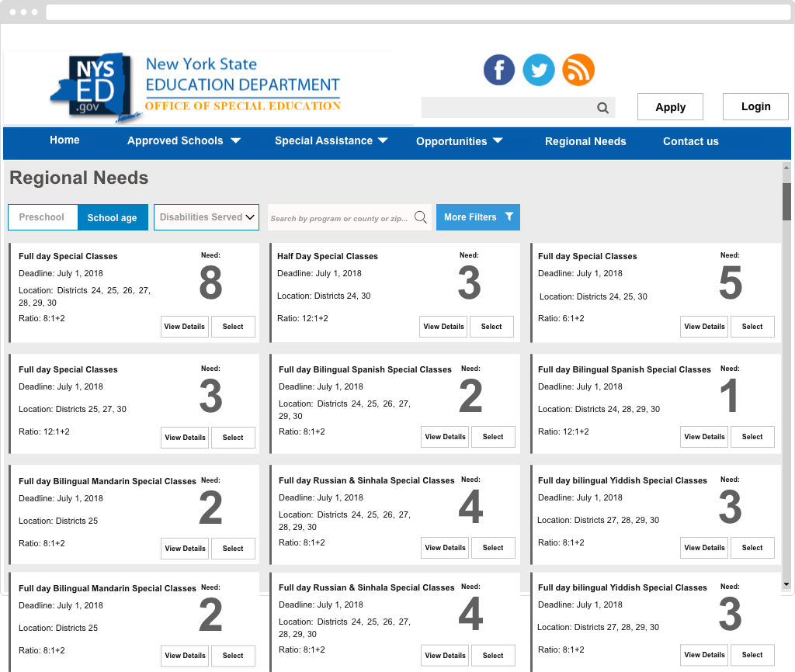Go to the Home menu item
This screenshot has height=672, width=795.
click(x=64, y=140)
